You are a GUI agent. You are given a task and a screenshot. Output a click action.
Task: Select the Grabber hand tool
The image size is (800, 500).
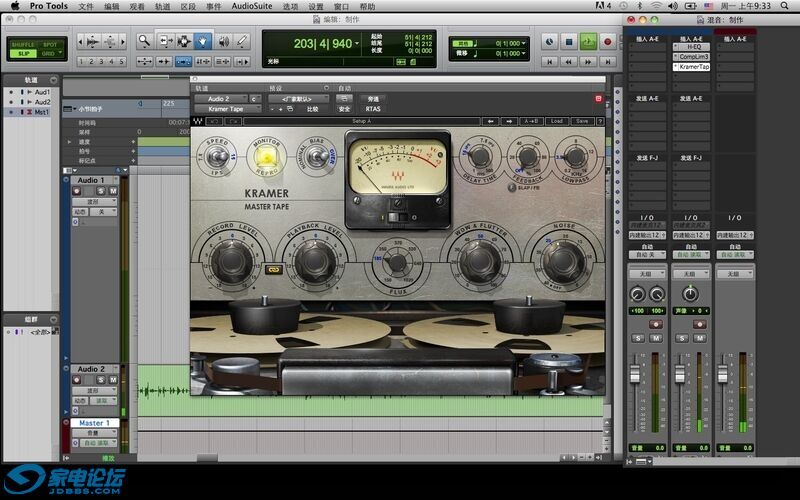[203, 41]
